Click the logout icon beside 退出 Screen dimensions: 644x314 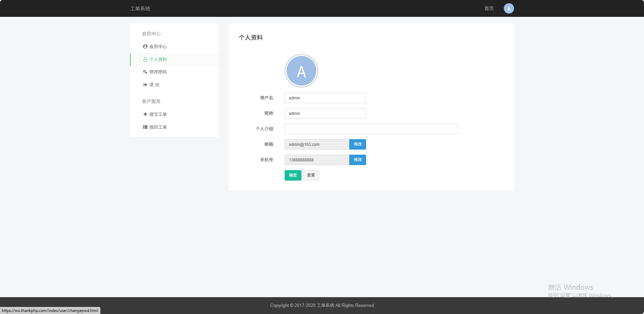(145, 85)
